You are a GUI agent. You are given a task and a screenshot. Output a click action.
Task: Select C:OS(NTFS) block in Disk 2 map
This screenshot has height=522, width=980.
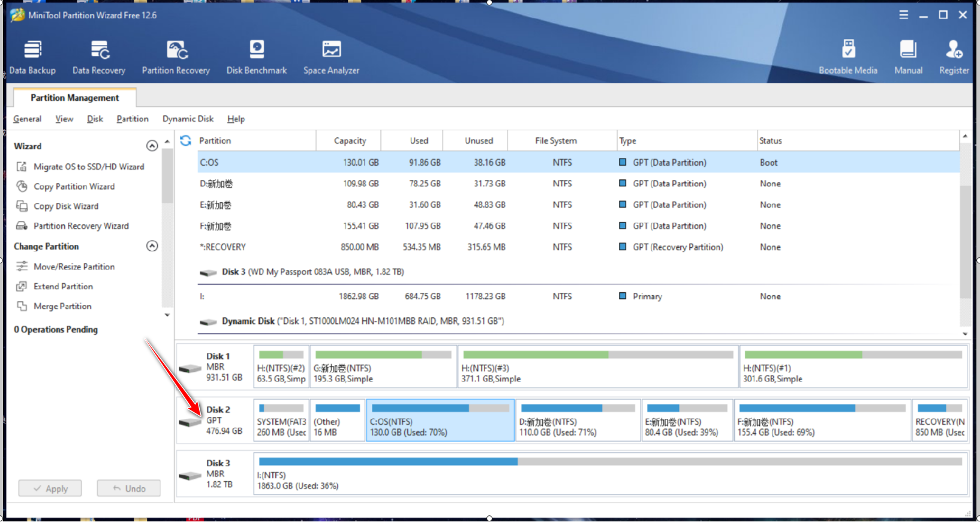[440, 421]
